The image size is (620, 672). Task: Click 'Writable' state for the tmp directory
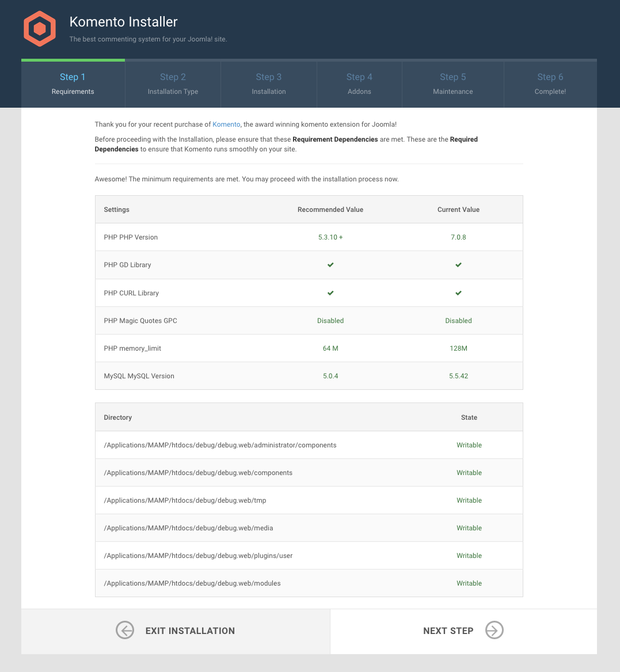pos(469,500)
